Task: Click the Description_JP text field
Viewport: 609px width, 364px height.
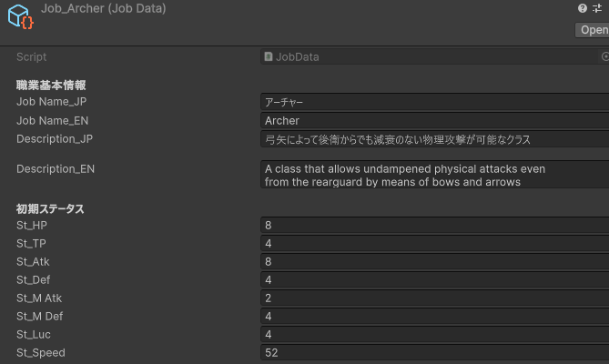Action: click(x=434, y=139)
